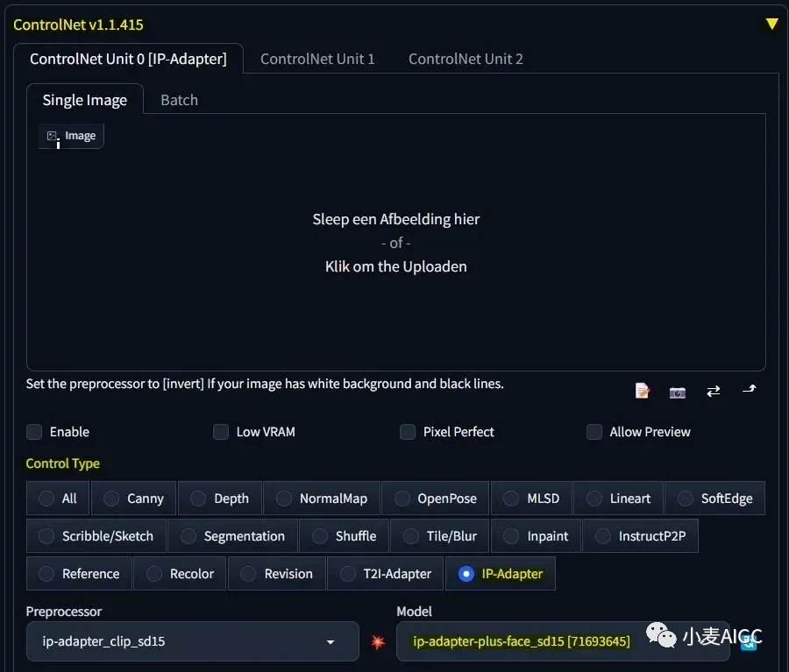Choose the Depth control type
789x672 pixels.
pyautogui.click(x=220, y=498)
